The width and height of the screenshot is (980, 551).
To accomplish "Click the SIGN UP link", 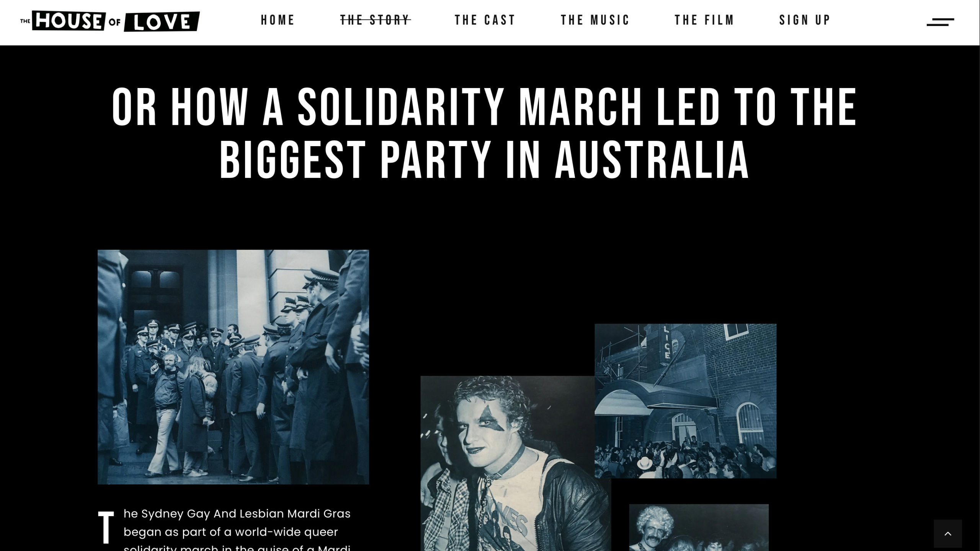I will tap(805, 20).
